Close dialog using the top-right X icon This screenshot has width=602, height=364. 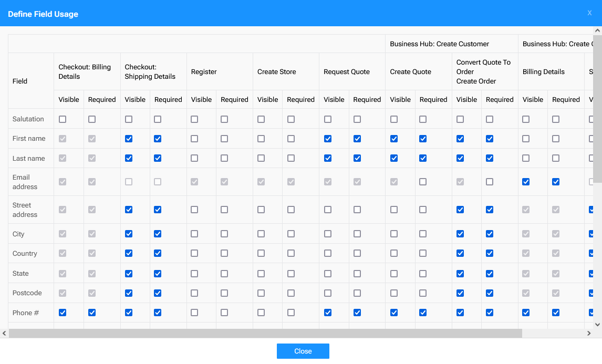tap(589, 13)
